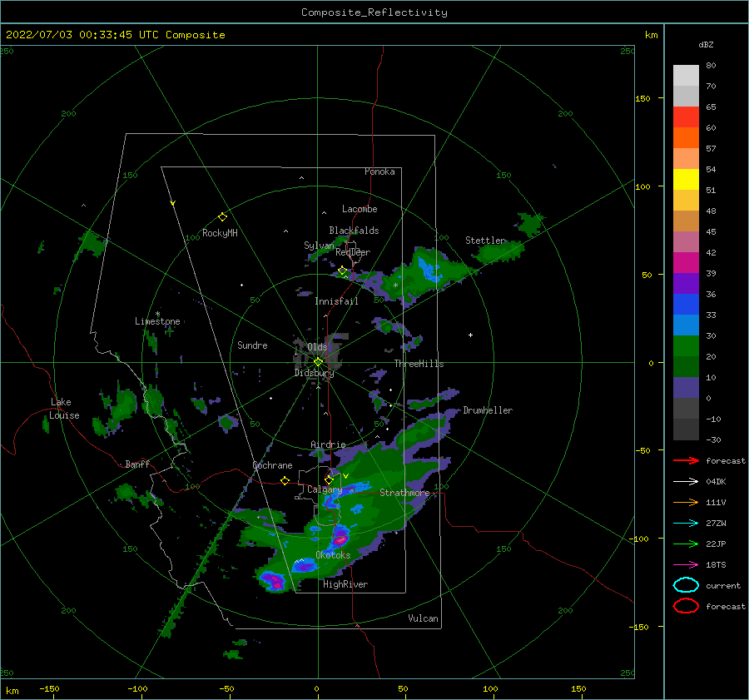Image resolution: width=749 pixels, height=700 pixels.
Task: Click the white 04DK arrow legend icon
Action: (x=686, y=482)
